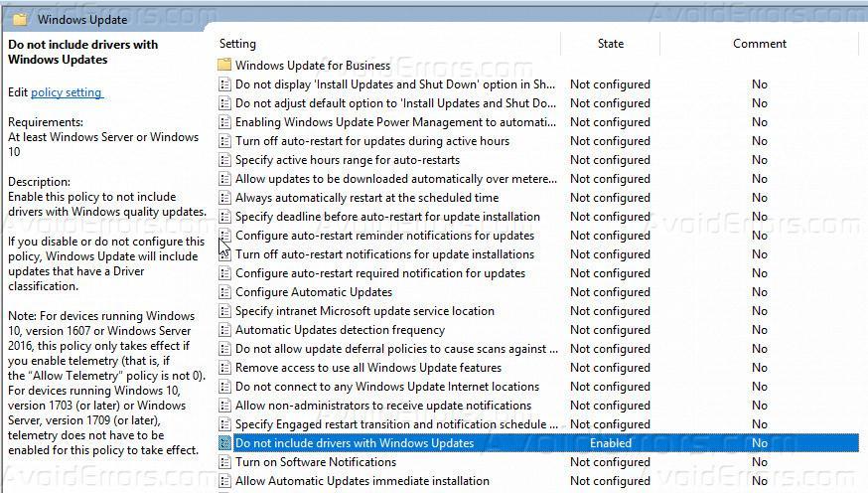868x493 pixels.
Task: Select 'Enabling Windows Update Power Management' policy
Action: [x=395, y=122]
